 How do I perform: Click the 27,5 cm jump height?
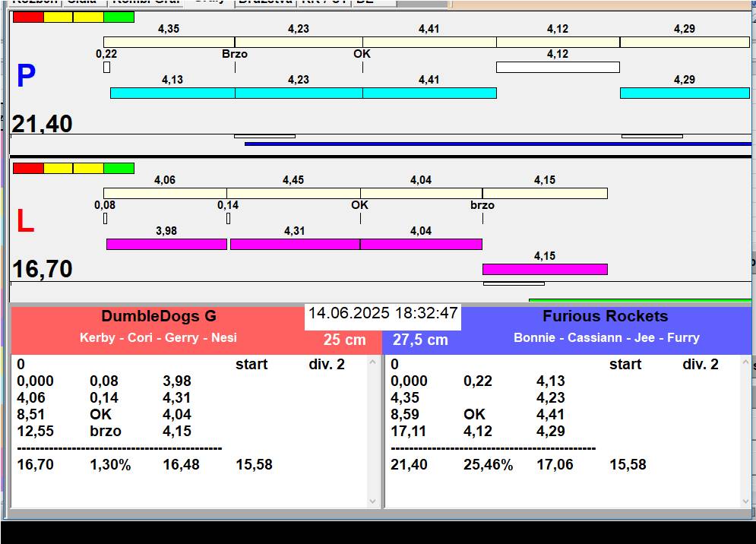pyautogui.click(x=420, y=340)
